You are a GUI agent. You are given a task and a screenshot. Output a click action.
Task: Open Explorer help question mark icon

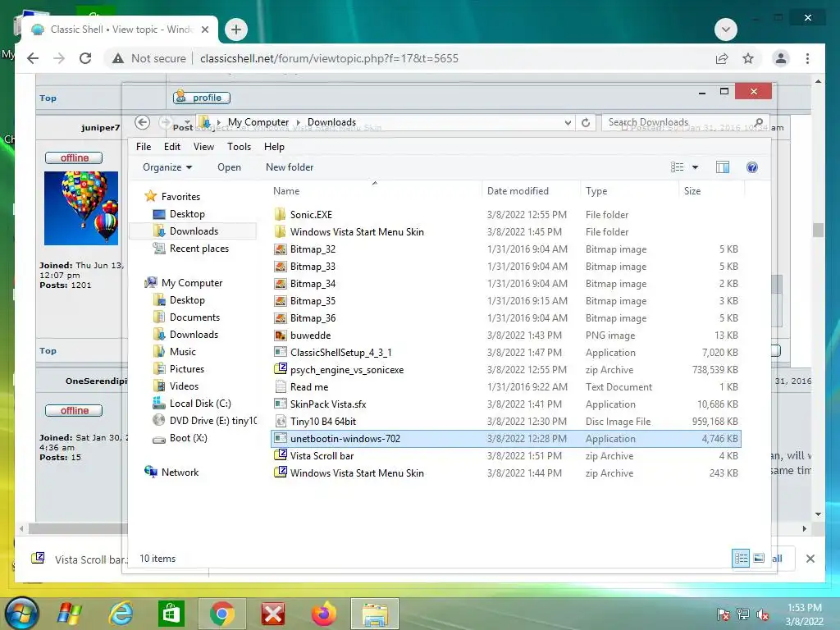coord(751,167)
